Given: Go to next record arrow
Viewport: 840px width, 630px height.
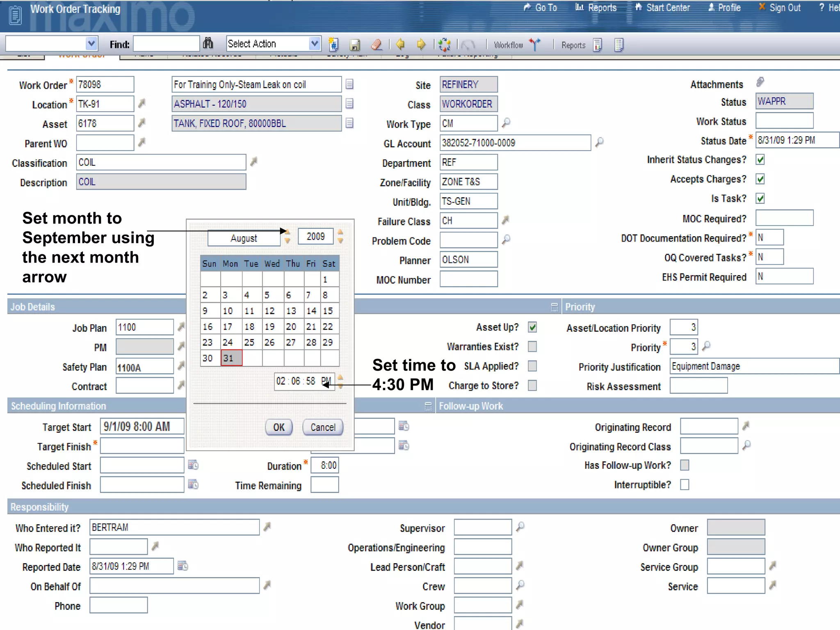Looking at the screenshot, I should 421,44.
